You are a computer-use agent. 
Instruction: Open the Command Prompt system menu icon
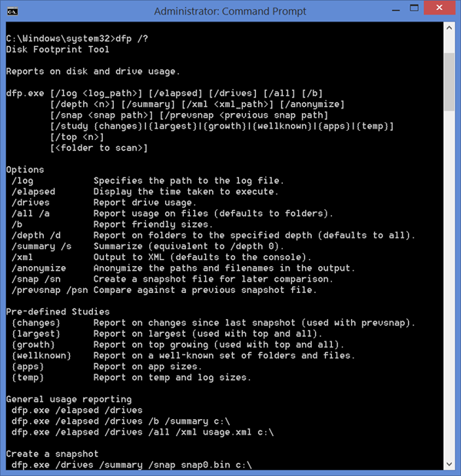tap(12, 12)
